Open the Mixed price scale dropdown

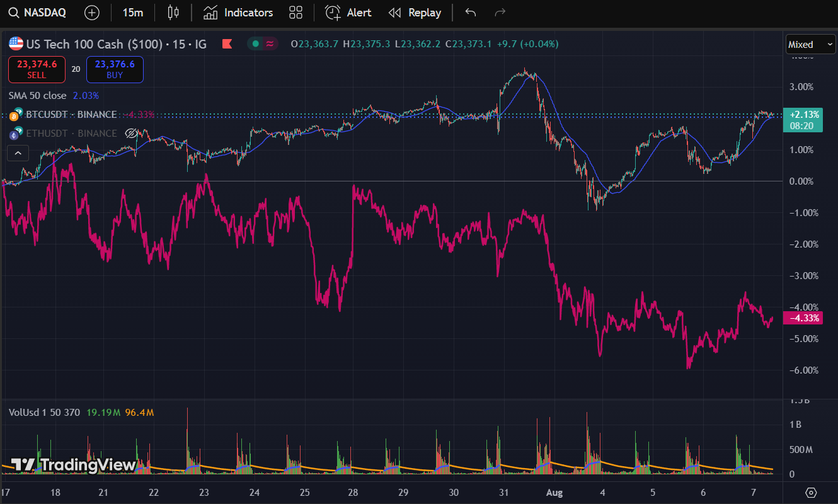tap(810, 44)
